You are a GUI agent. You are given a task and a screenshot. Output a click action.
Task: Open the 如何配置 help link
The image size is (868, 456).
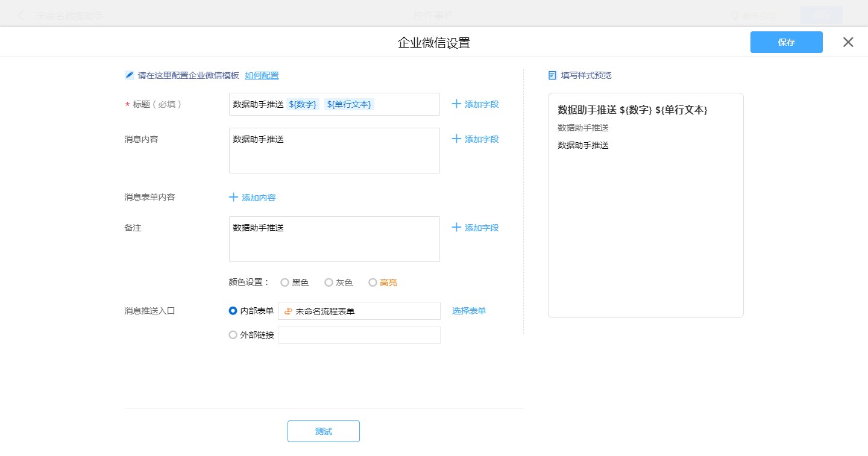tap(262, 75)
